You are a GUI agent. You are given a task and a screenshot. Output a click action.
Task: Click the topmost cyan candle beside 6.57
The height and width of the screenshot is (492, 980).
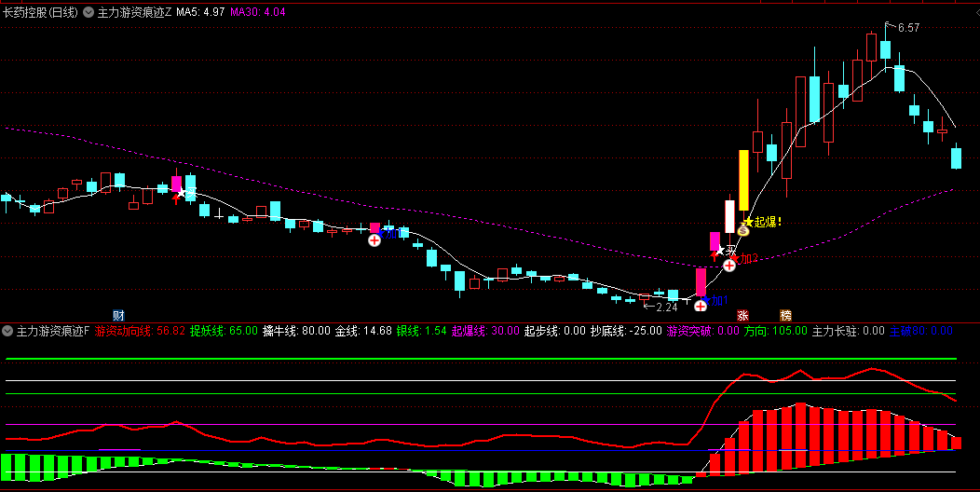pyautogui.click(x=886, y=49)
